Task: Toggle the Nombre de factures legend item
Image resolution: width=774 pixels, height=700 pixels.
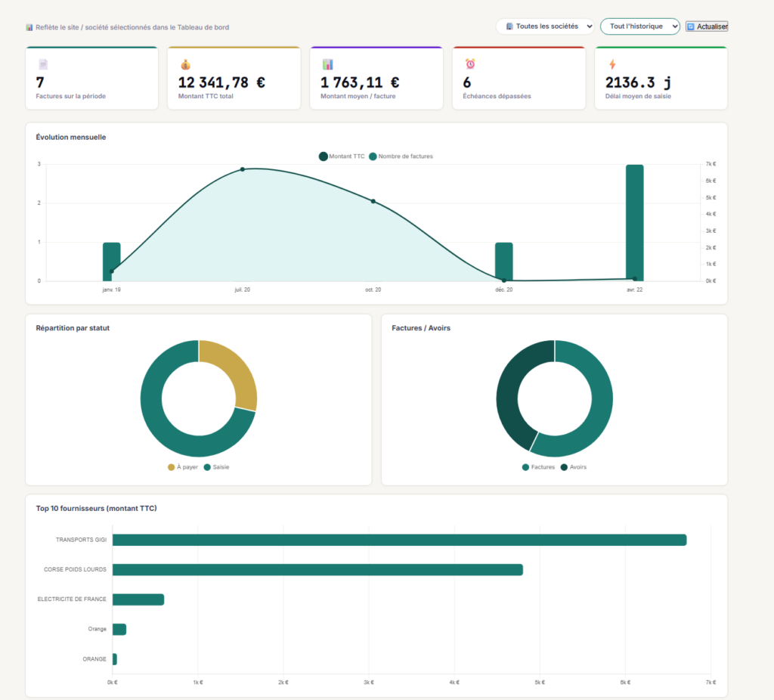Action: point(401,156)
